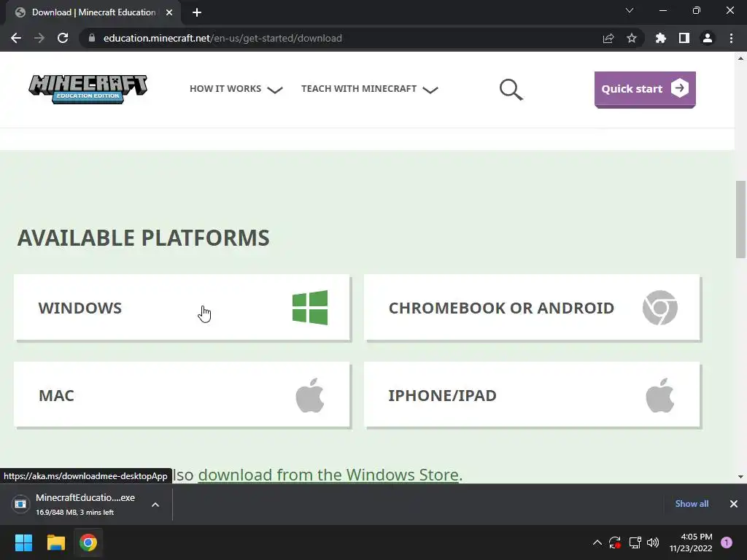The width and height of the screenshot is (747, 560).
Task: Share this page using share icon
Action: tap(608, 38)
